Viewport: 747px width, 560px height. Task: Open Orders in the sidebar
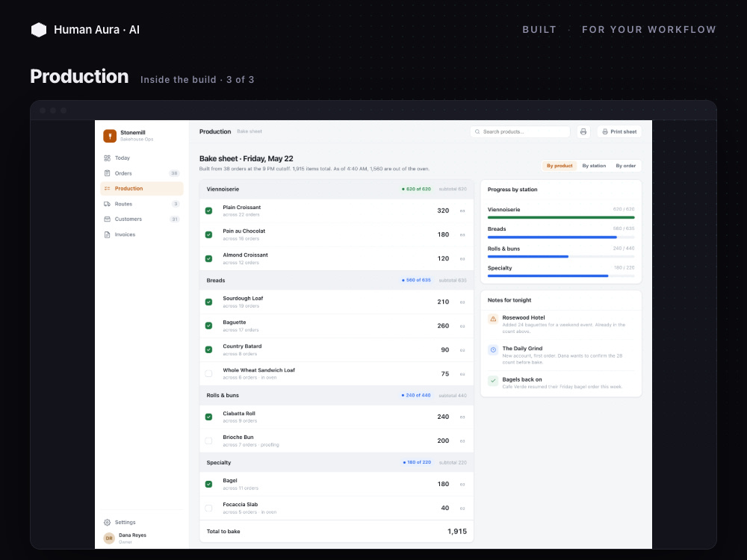(142, 173)
